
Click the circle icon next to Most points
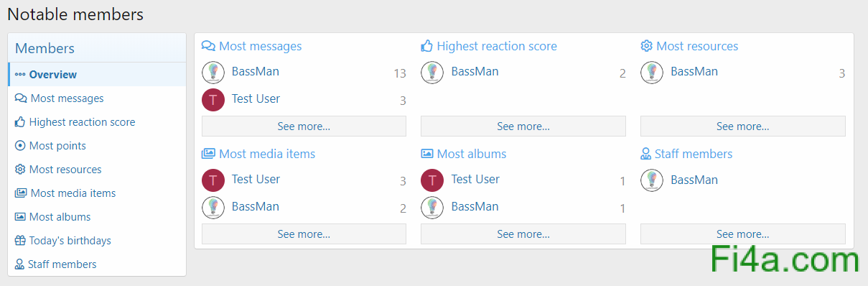click(x=20, y=146)
